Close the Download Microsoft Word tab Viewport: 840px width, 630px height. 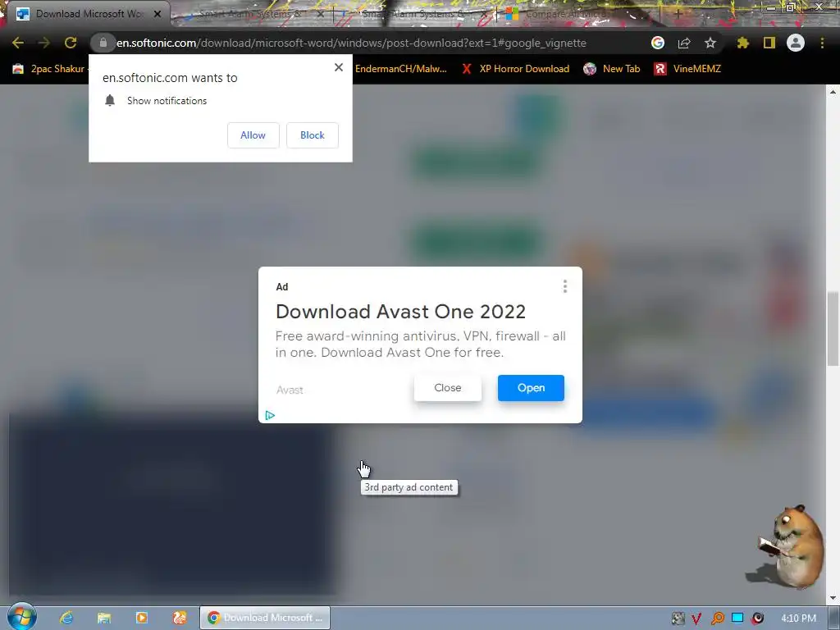(x=157, y=14)
